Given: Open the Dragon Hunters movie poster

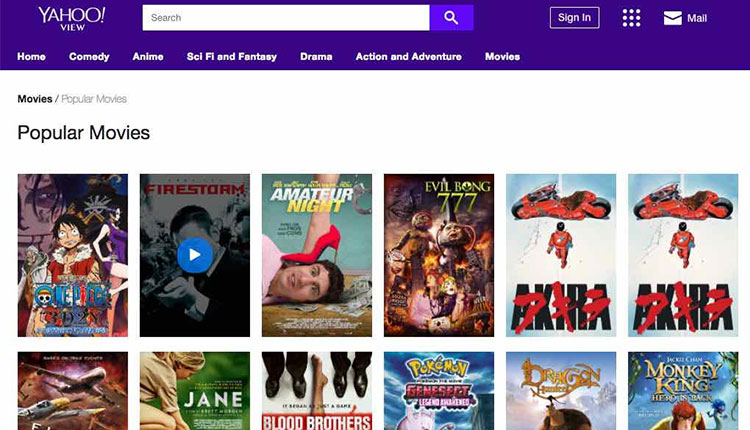Looking at the screenshot, I should coord(561,391).
